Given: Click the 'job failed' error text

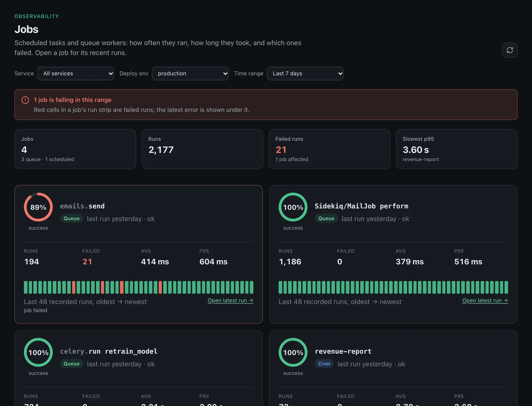Looking at the screenshot, I should click(35, 310).
